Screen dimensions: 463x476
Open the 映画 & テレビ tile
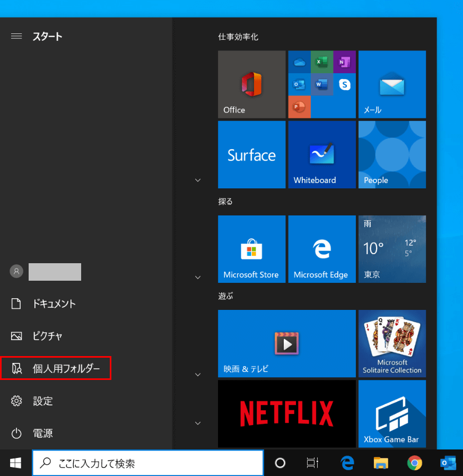pos(287,344)
